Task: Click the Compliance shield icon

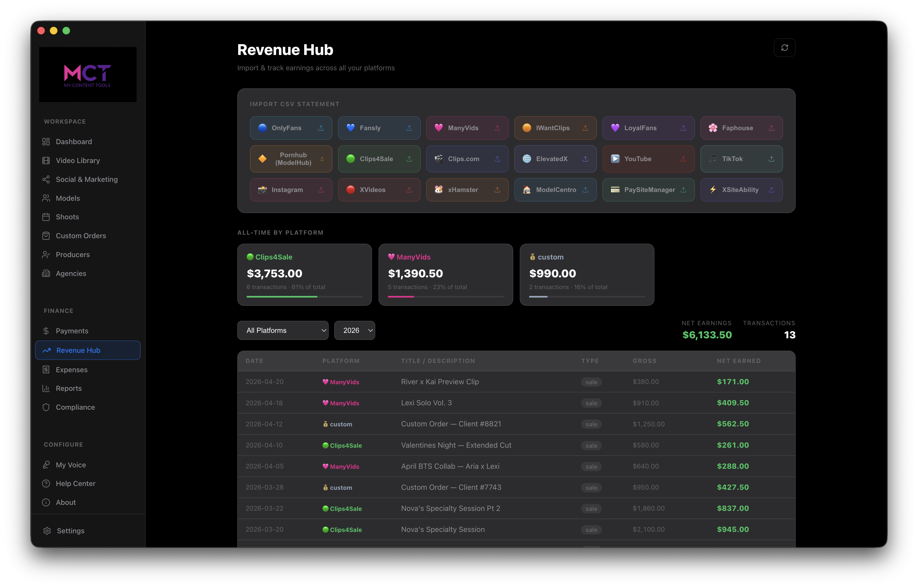Action: (x=46, y=407)
